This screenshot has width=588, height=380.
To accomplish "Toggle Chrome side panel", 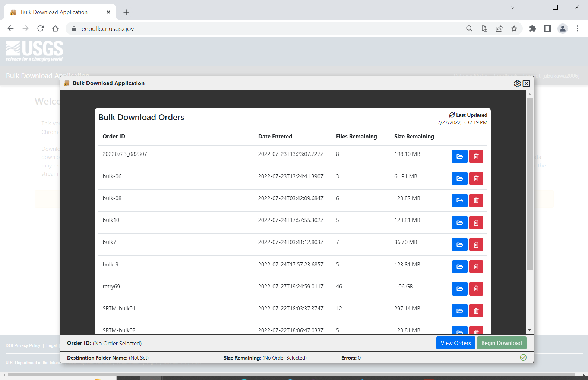I will coord(547,29).
